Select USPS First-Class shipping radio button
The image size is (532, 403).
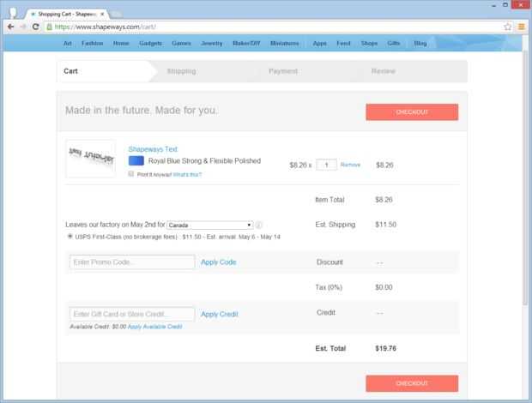(x=70, y=237)
